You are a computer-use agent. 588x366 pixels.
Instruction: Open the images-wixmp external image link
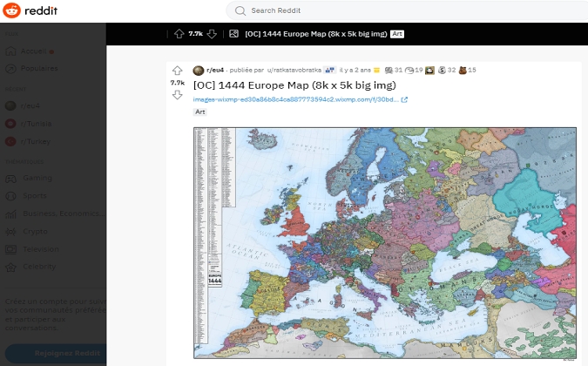[x=296, y=99]
